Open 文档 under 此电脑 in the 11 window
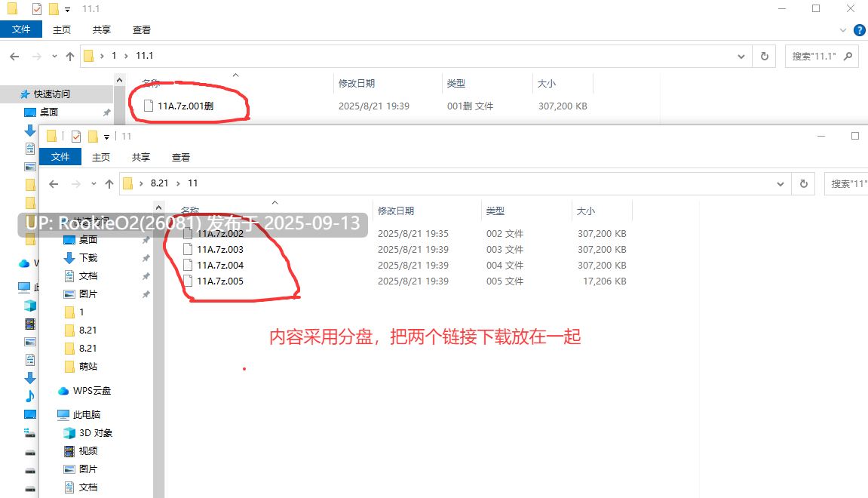 (x=88, y=487)
